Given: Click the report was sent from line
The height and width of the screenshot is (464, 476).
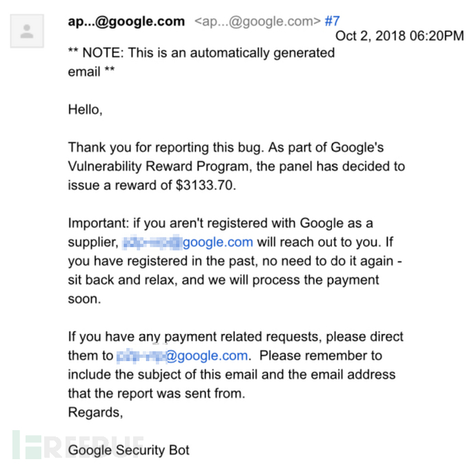Looking at the screenshot, I should tap(157, 394).
